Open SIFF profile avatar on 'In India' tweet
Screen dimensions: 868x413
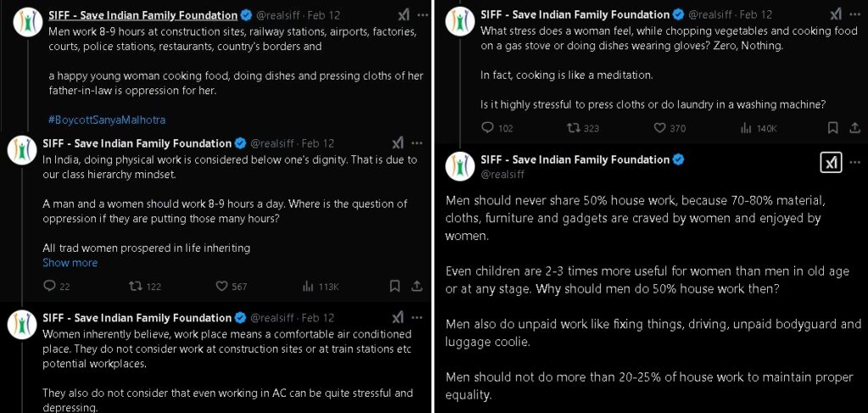(22, 150)
